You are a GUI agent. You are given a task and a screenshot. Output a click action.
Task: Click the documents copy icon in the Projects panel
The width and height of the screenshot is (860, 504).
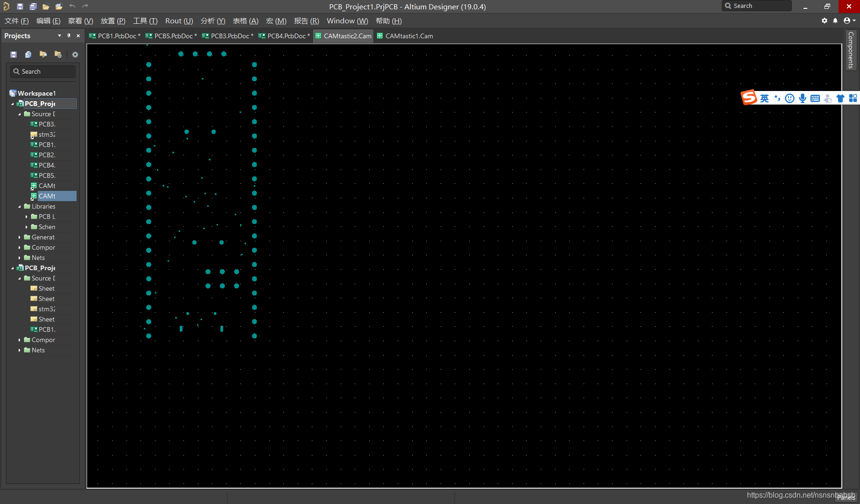pyautogui.click(x=28, y=55)
